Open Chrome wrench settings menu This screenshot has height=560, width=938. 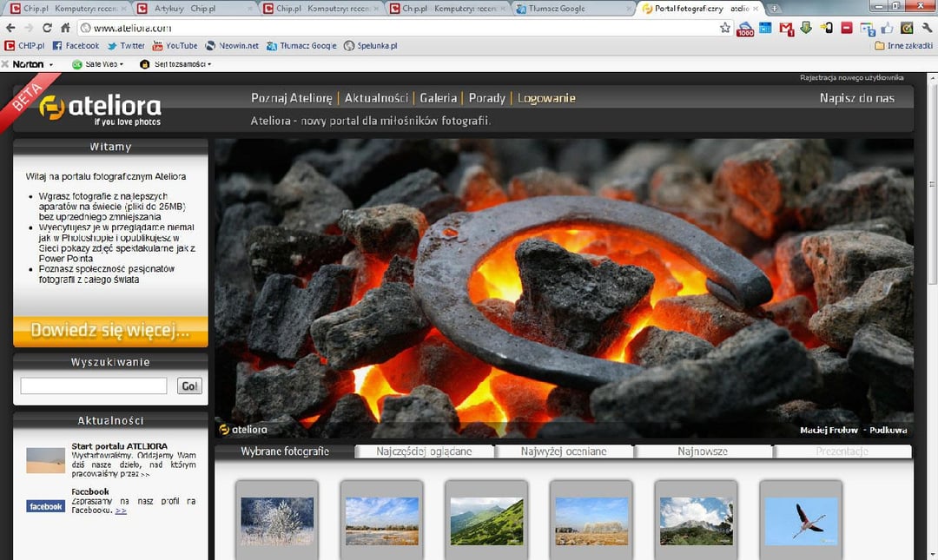tap(927, 28)
